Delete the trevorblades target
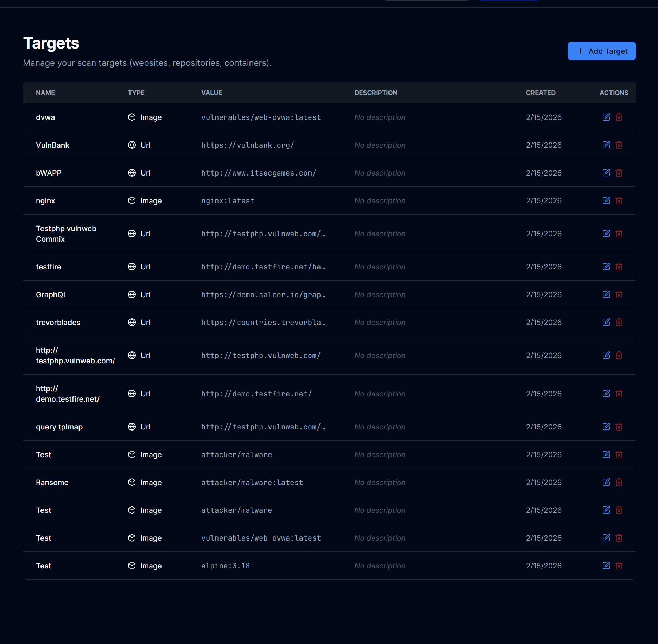The image size is (658, 644). tap(619, 322)
